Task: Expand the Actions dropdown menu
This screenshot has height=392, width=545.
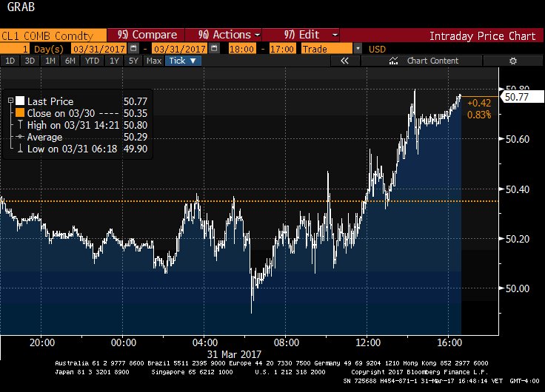Action: (230, 35)
